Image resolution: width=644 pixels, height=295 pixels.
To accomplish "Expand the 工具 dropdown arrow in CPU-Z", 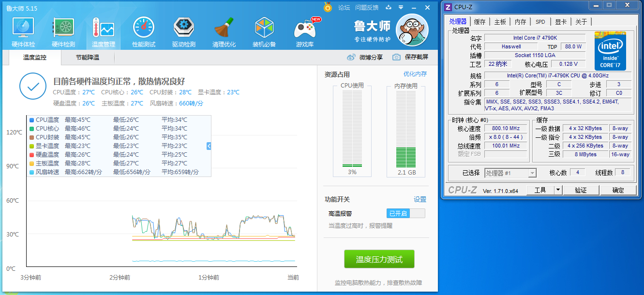I will (558, 190).
